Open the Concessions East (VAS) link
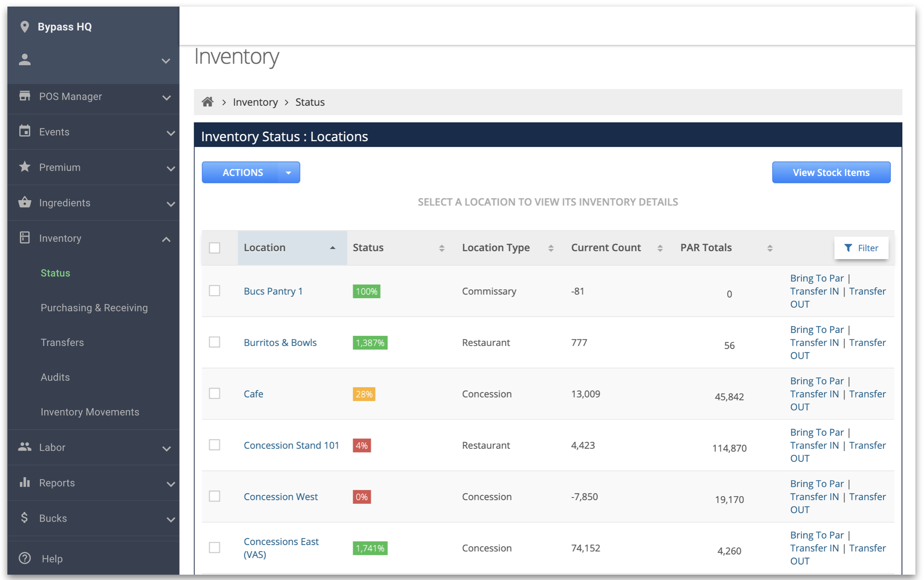 click(x=281, y=548)
